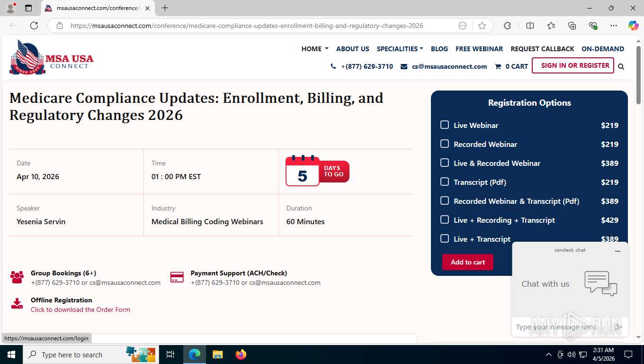The image size is (644, 364).
Task: Refresh the page in browser
Action: click(x=34, y=26)
